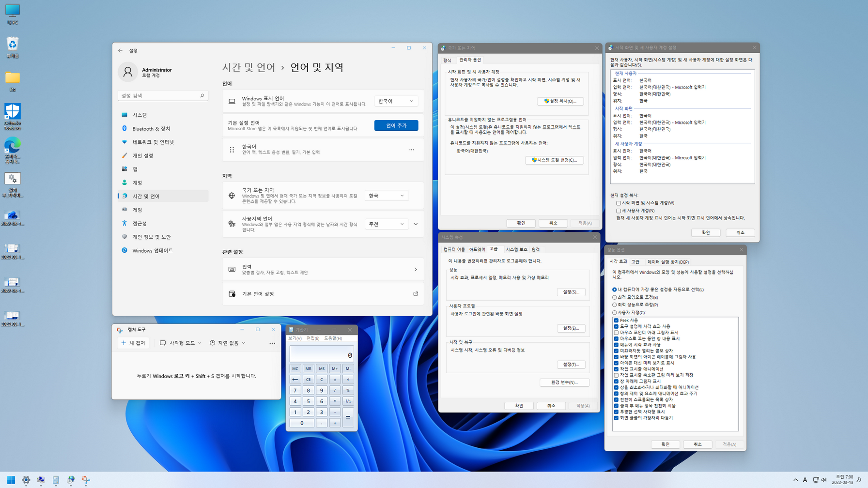Click 성능 설정(S)... button in 시스템 속성
The height and width of the screenshot is (488, 868).
point(571,292)
